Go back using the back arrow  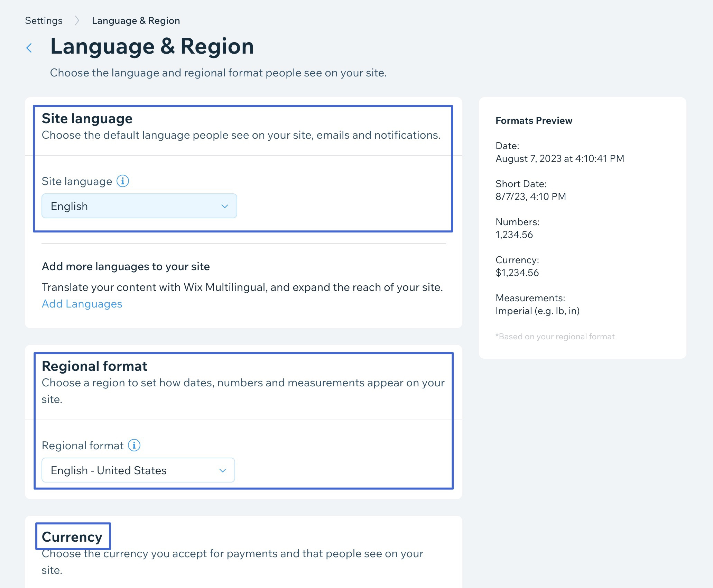tap(30, 47)
